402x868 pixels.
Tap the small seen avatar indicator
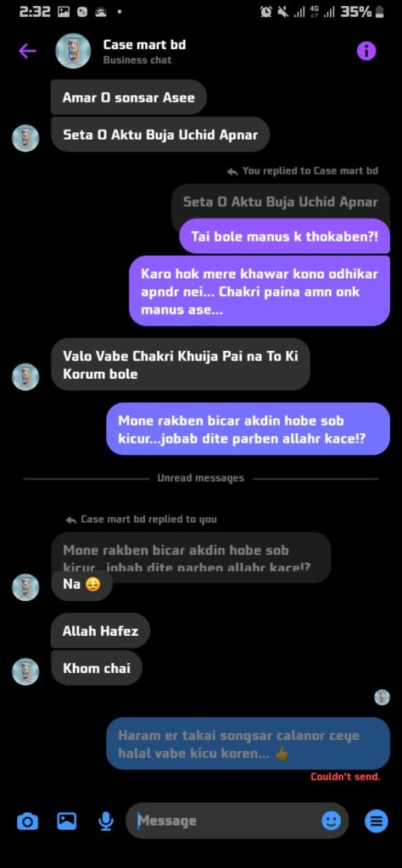382,698
